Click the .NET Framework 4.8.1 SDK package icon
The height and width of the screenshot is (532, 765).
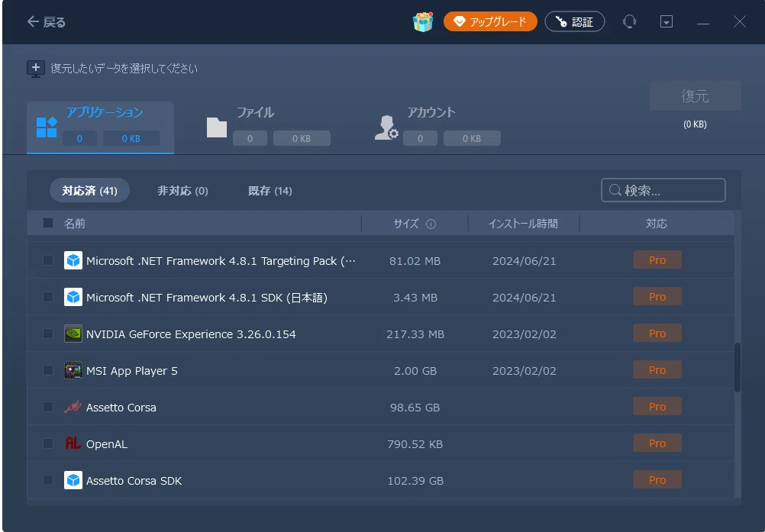[73, 297]
